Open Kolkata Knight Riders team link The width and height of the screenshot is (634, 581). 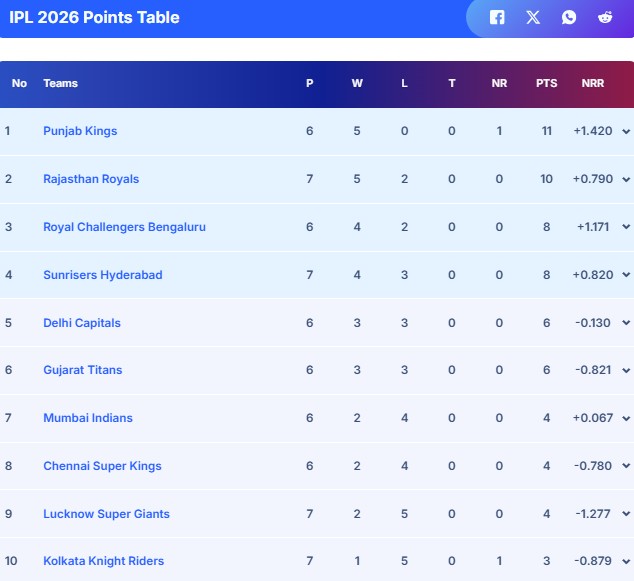click(103, 561)
